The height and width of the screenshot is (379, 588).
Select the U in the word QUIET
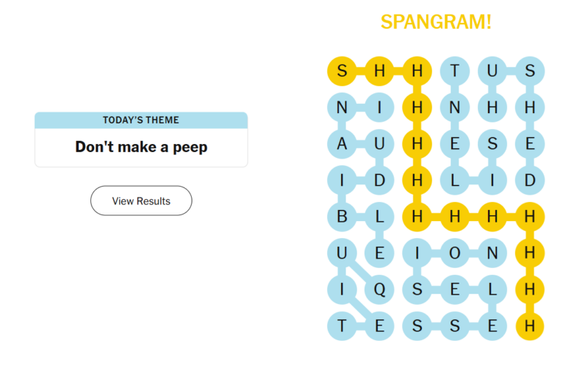[x=342, y=253]
